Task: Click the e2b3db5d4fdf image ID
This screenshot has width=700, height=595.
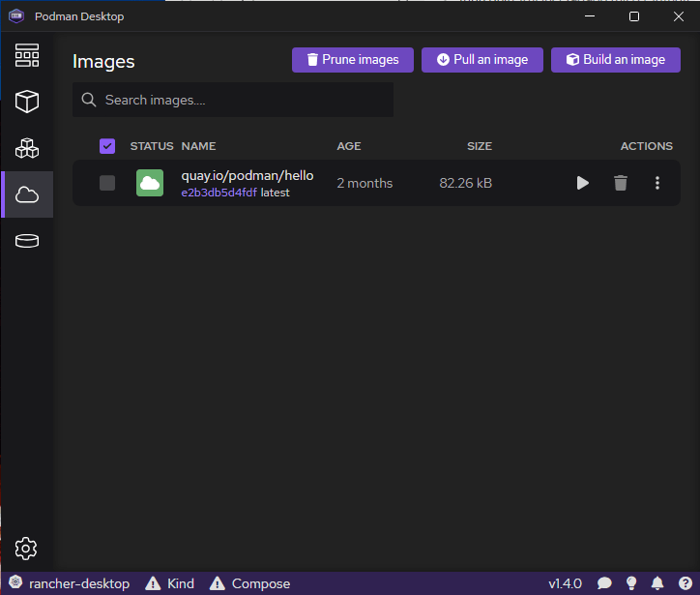Action: [x=219, y=193]
